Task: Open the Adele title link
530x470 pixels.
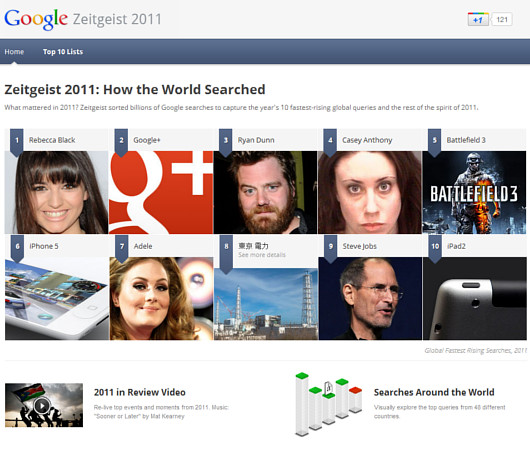Action: click(x=143, y=246)
